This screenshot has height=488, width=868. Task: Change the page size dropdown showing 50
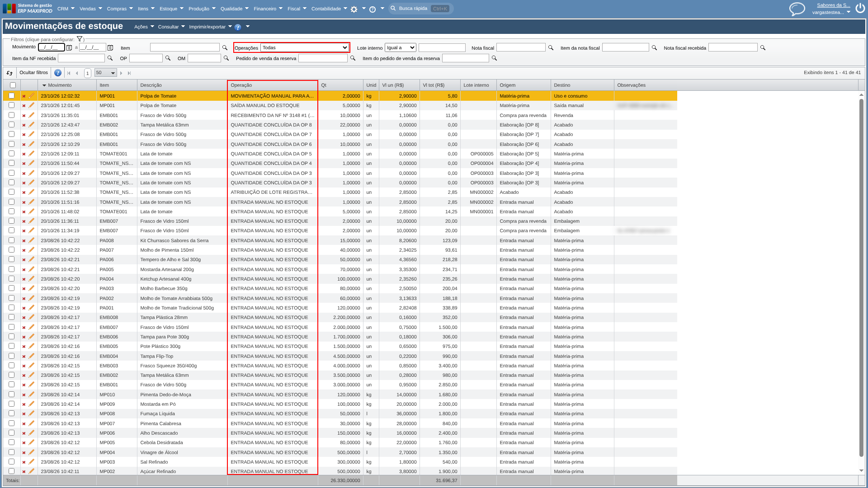[105, 73]
